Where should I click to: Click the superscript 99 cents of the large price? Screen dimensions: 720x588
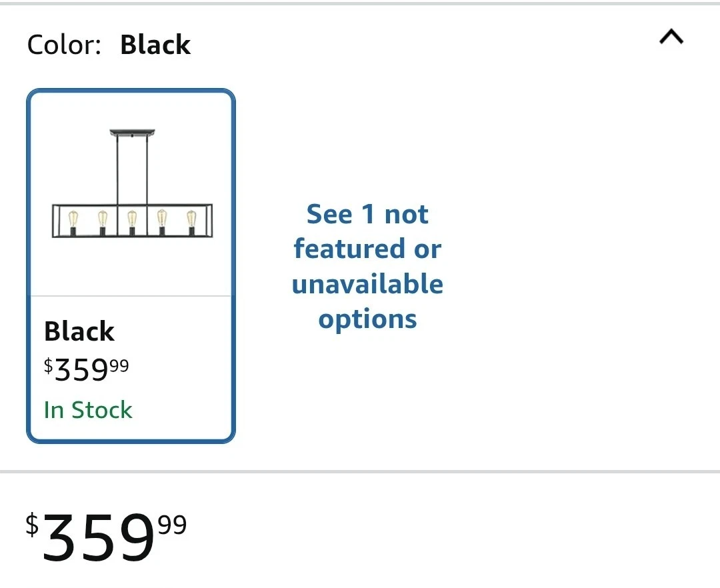172,525
